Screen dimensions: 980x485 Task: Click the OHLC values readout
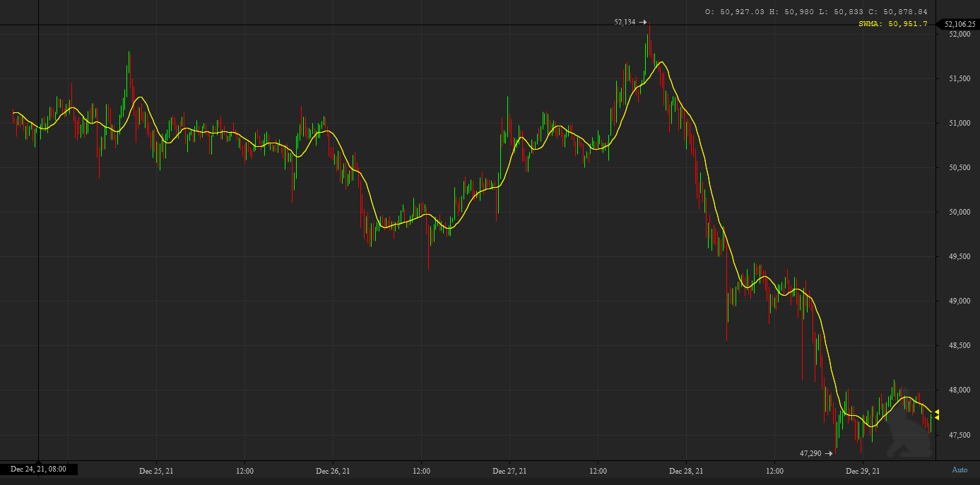coord(816,11)
